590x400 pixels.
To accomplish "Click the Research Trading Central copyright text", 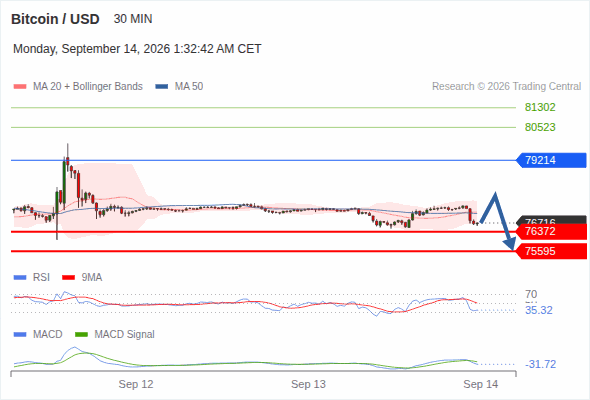I will click(x=506, y=87).
